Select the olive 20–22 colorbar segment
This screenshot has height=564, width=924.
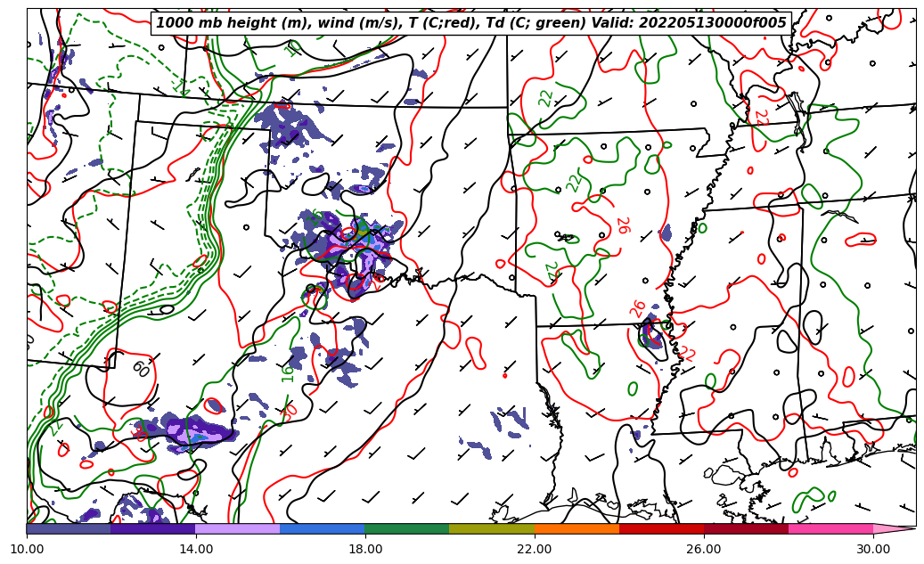tap(492, 528)
